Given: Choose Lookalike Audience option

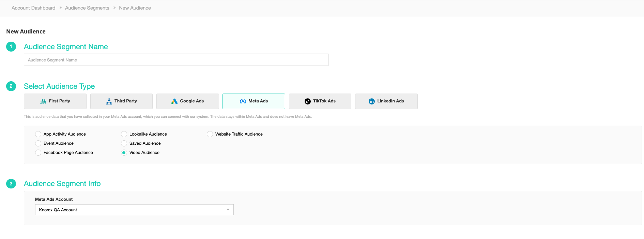Looking at the screenshot, I should [x=124, y=134].
